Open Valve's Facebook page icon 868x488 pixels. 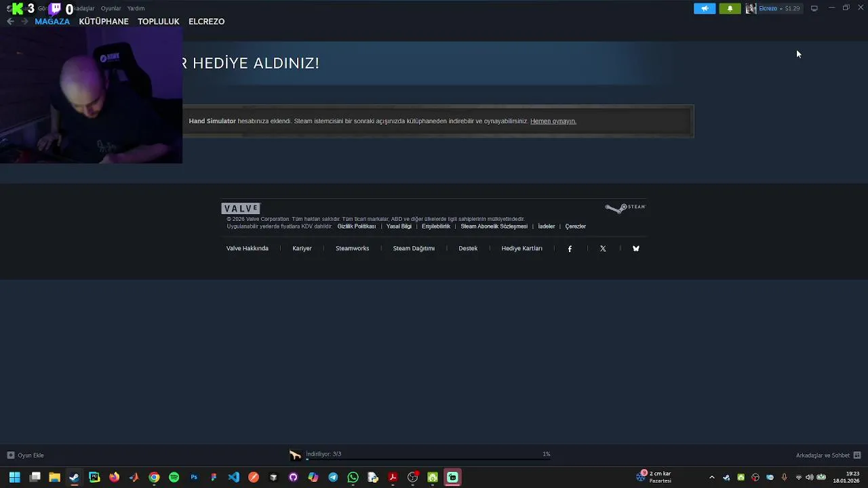coord(570,249)
